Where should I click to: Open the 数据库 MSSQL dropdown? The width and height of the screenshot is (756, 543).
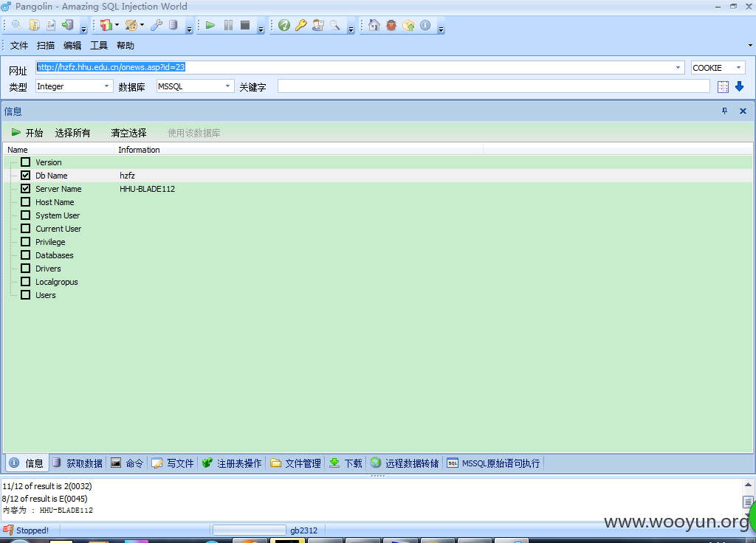227,86
